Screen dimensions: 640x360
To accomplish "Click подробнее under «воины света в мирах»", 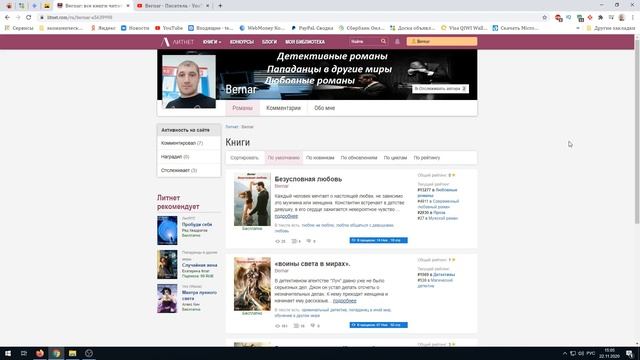I will (x=344, y=301).
